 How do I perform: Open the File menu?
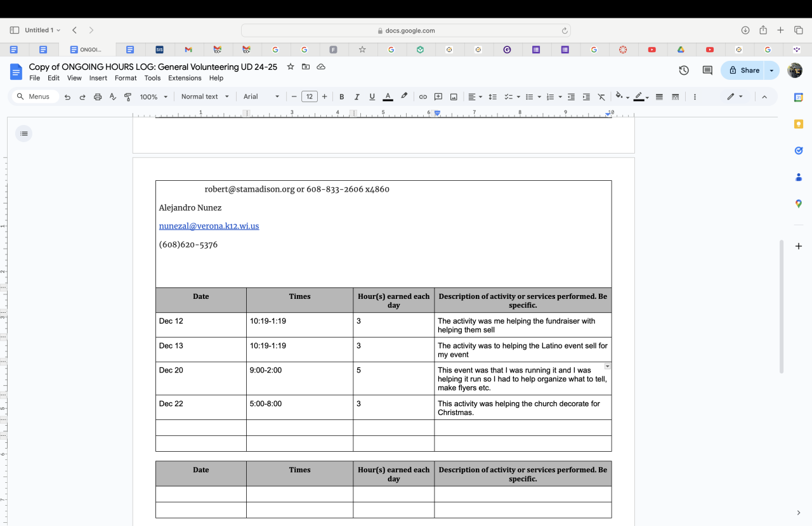coord(34,78)
